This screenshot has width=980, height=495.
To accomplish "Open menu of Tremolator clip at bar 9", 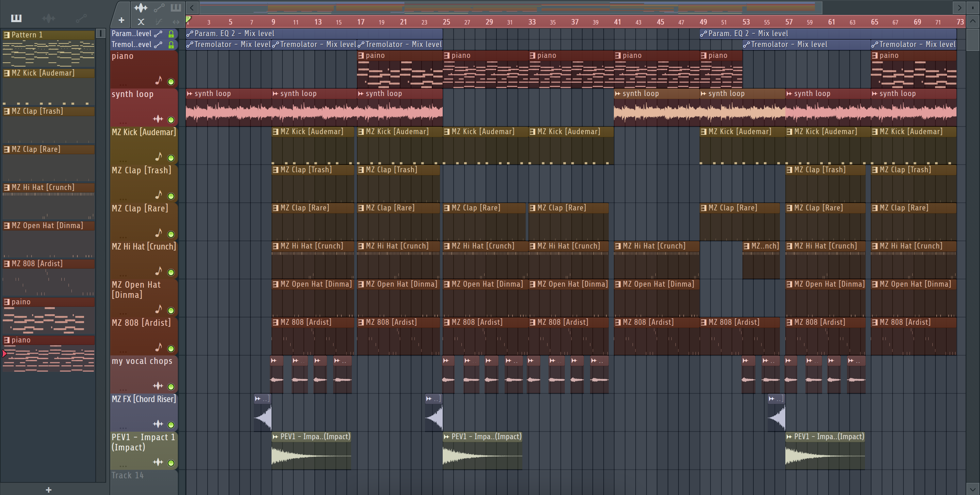I will (275, 45).
